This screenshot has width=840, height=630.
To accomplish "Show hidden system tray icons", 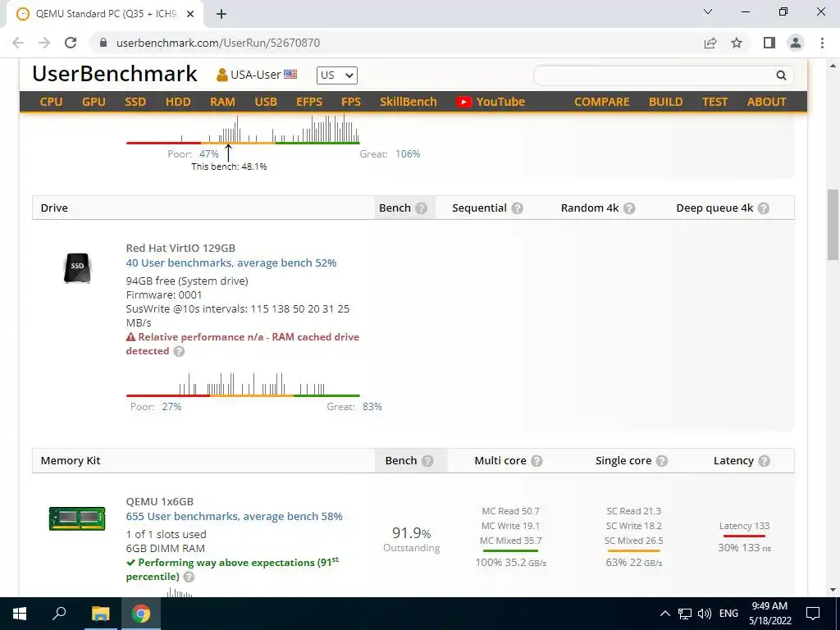I will 664,614.
